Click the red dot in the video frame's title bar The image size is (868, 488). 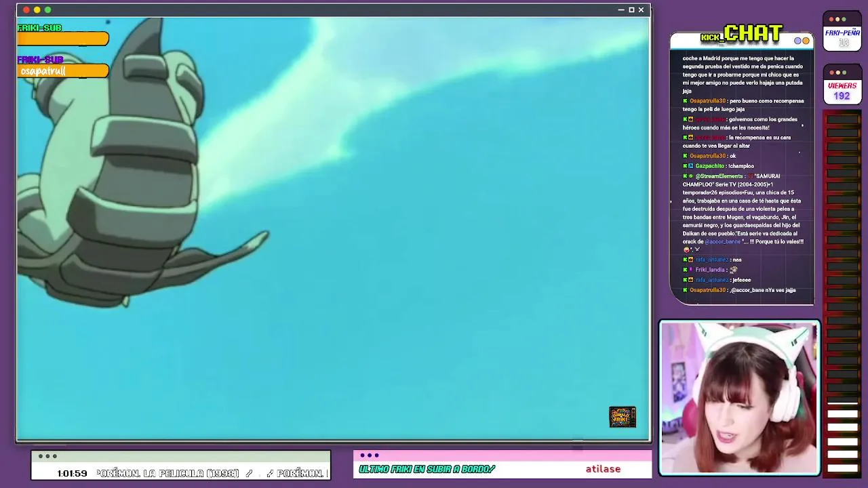click(26, 10)
